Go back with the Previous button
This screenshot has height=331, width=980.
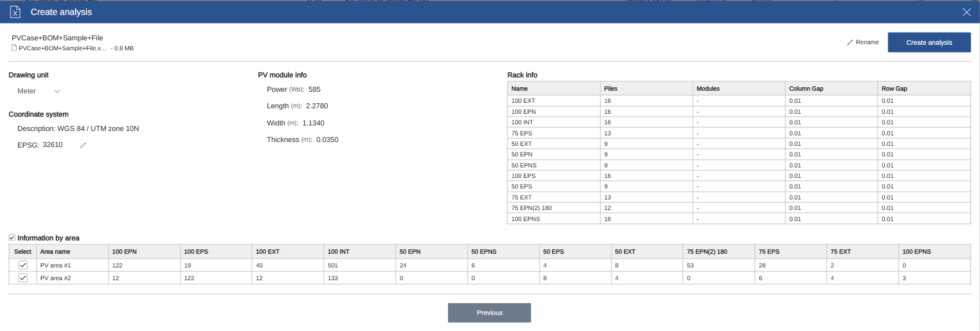[489, 313]
